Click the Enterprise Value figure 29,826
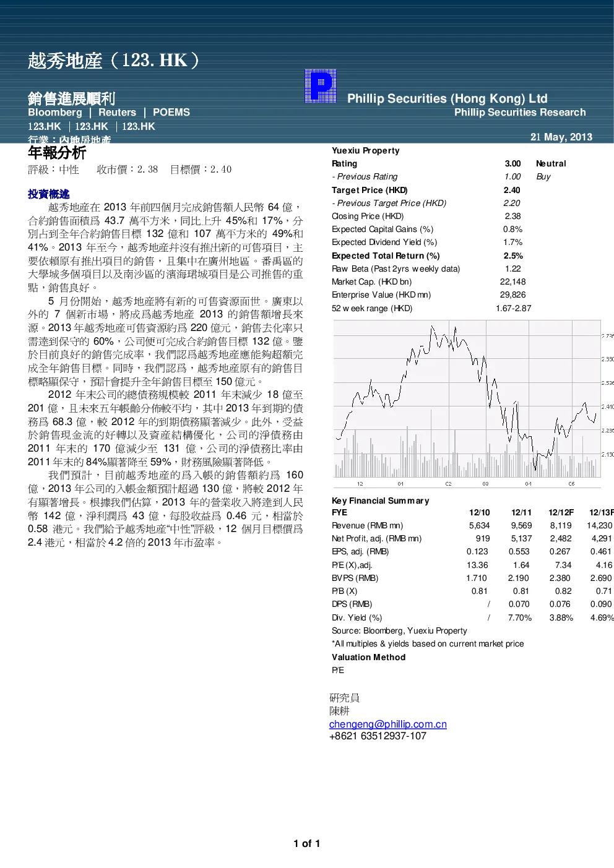The width and height of the screenshot is (614, 868). [512, 294]
